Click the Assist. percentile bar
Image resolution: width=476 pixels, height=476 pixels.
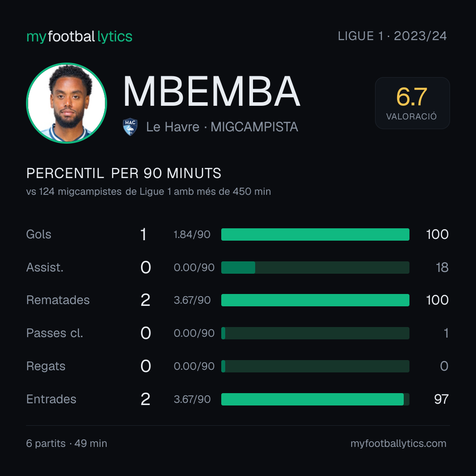pyautogui.click(x=315, y=268)
